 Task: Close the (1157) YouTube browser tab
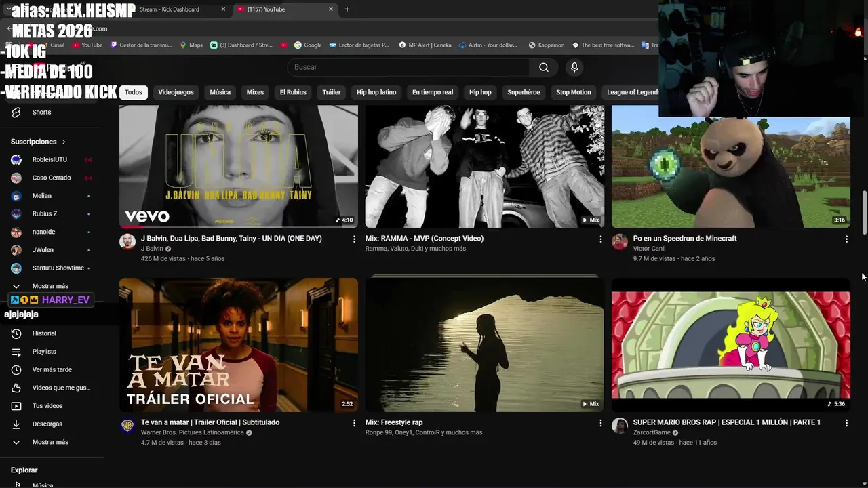click(x=331, y=9)
